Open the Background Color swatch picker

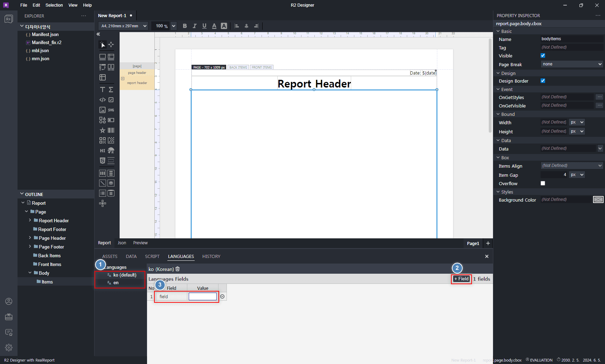(598, 199)
